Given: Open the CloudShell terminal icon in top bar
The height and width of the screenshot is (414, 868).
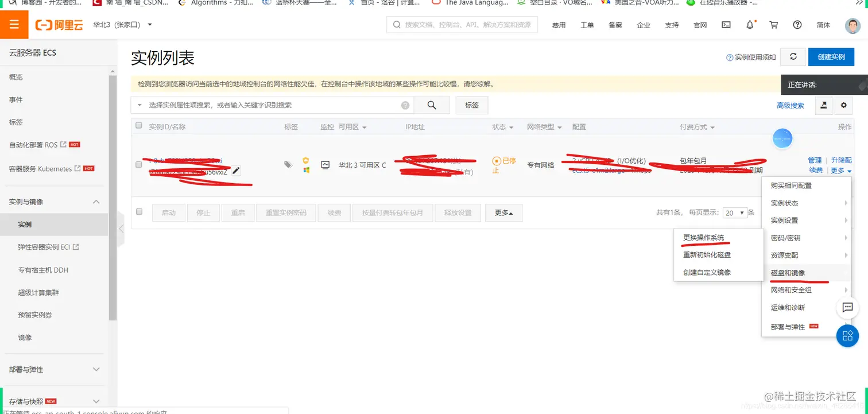Looking at the screenshot, I should coord(726,25).
